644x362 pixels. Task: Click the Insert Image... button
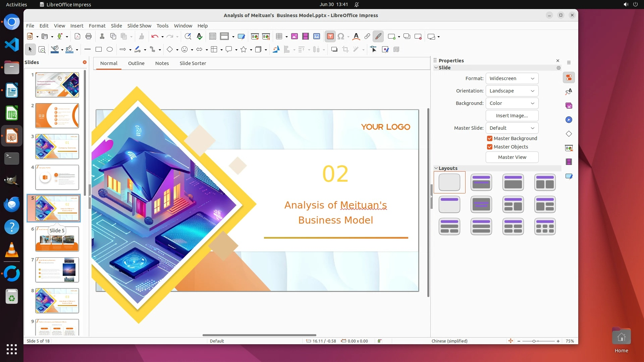pyautogui.click(x=512, y=116)
